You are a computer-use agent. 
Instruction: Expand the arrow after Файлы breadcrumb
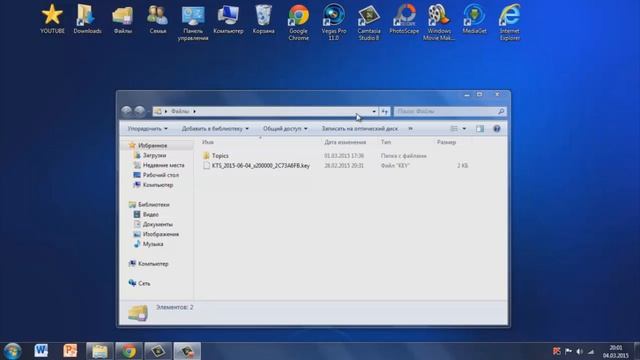pos(195,111)
